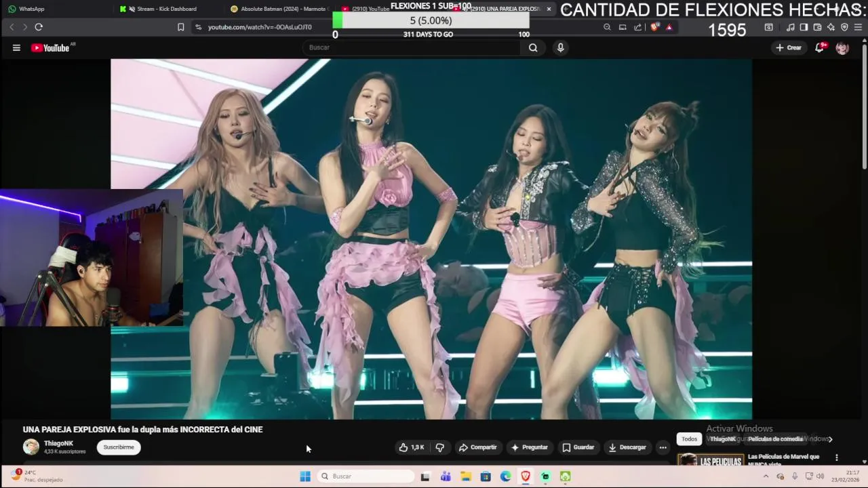Show more filter chips with right arrow
The height and width of the screenshot is (488, 868).
[830, 439]
